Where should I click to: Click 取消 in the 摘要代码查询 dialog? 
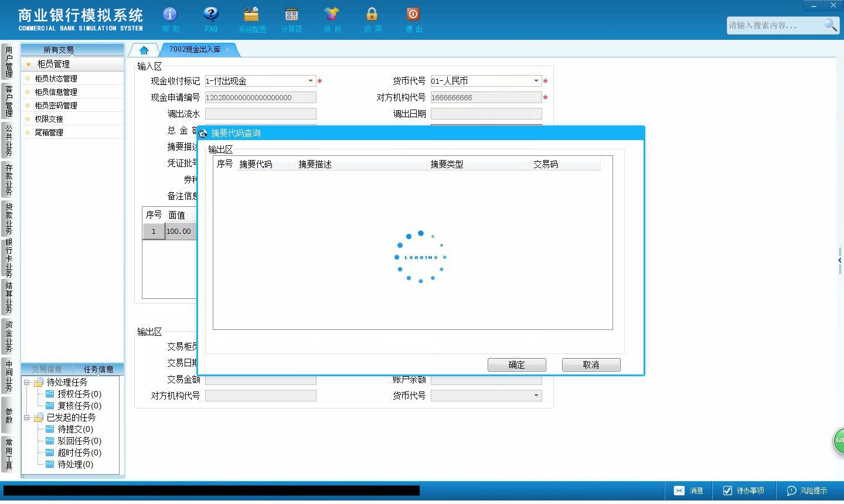pos(591,365)
